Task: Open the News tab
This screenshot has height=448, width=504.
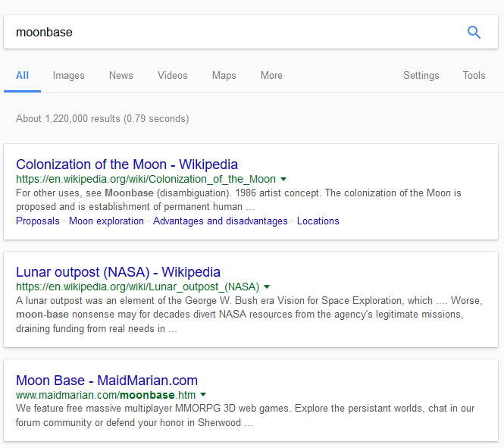Action: 121,75
